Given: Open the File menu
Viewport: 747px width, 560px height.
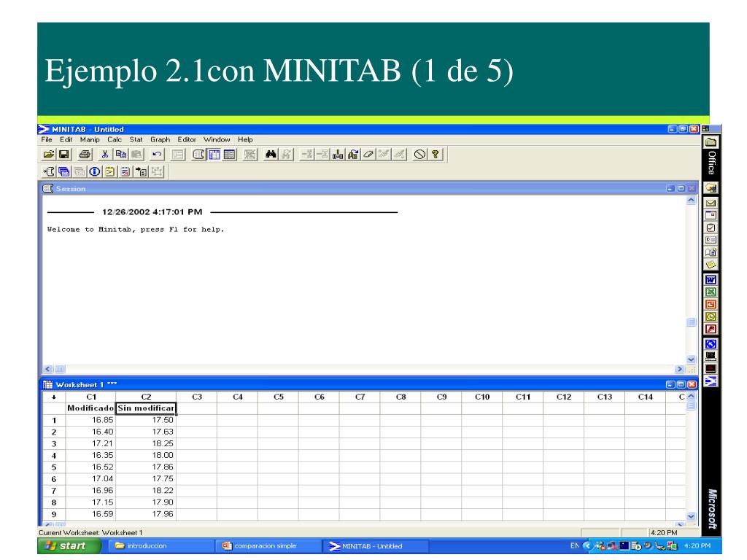Looking at the screenshot, I should [x=47, y=139].
